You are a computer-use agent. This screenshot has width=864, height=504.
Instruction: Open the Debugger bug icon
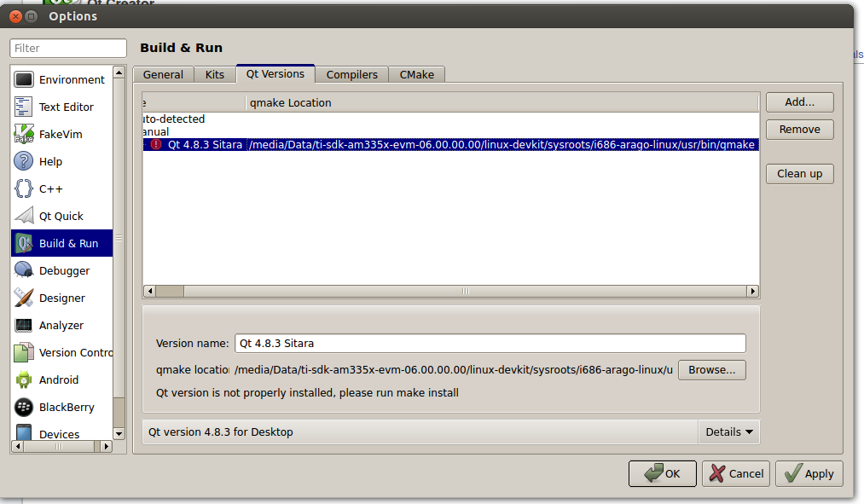[x=24, y=270]
